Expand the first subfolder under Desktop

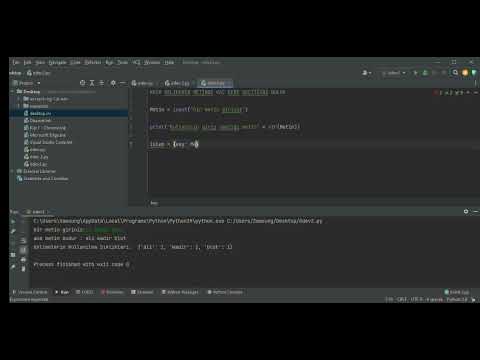19,99
